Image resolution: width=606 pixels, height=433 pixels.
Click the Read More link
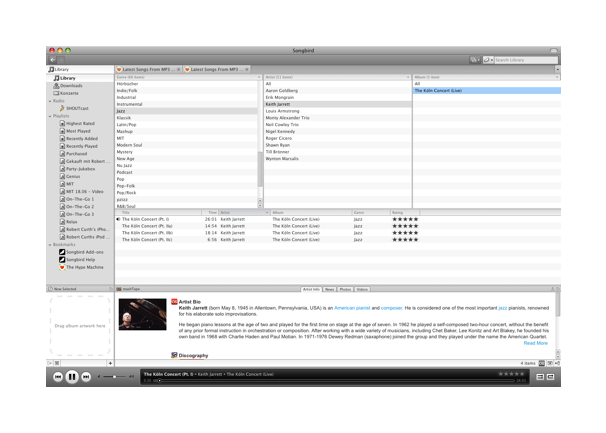tap(536, 343)
